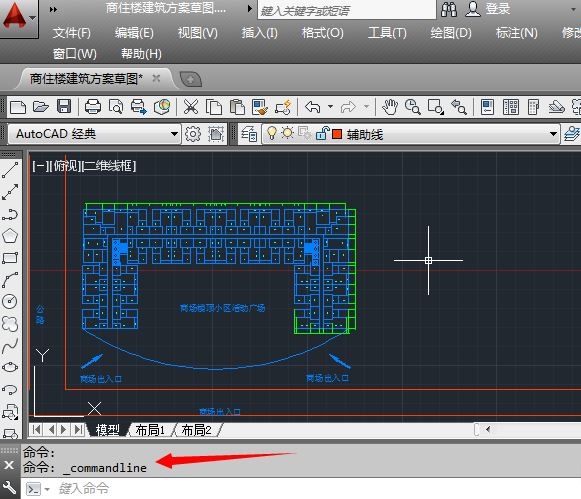Screen dimensions: 581x499
Task: Open Sheet Set Manager icon
Action: (556, 107)
